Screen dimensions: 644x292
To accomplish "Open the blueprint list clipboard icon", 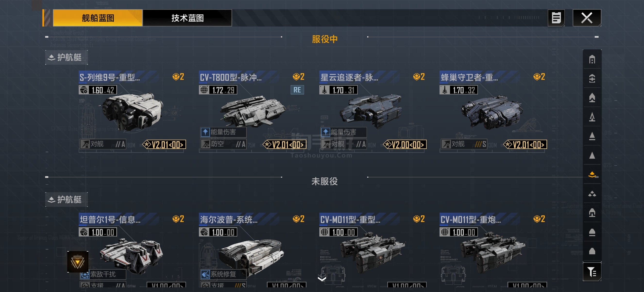I will [556, 18].
